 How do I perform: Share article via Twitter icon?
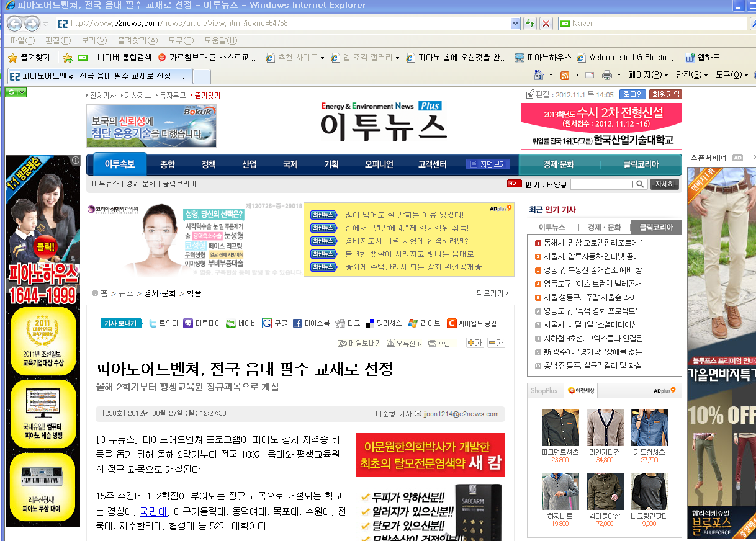click(x=153, y=323)
